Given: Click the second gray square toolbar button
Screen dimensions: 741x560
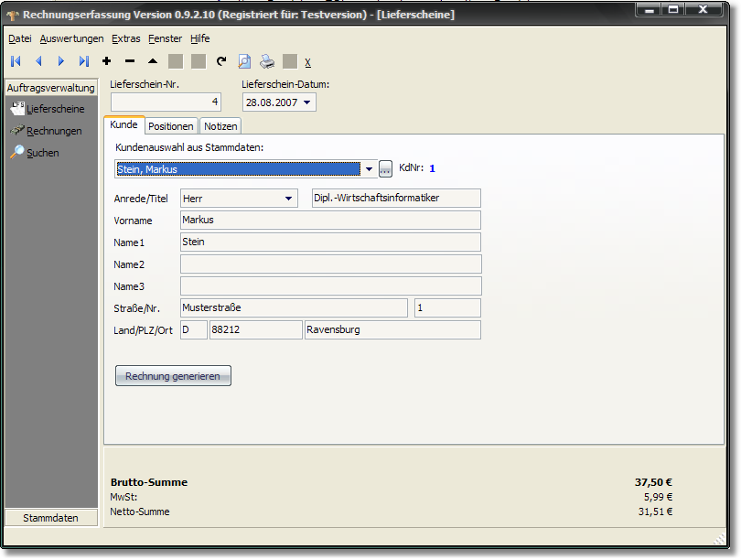Looking at the screenshot, I should [x=199, y=61].
